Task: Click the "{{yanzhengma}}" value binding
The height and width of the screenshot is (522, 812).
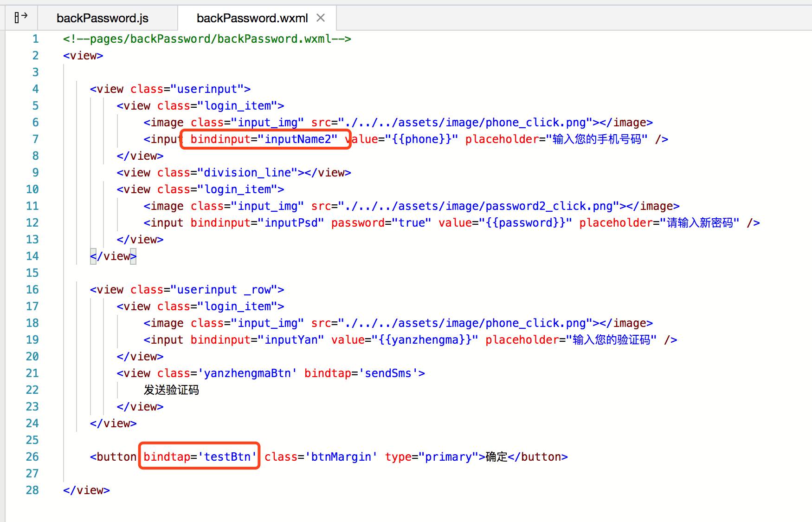Action: (425, 340)
